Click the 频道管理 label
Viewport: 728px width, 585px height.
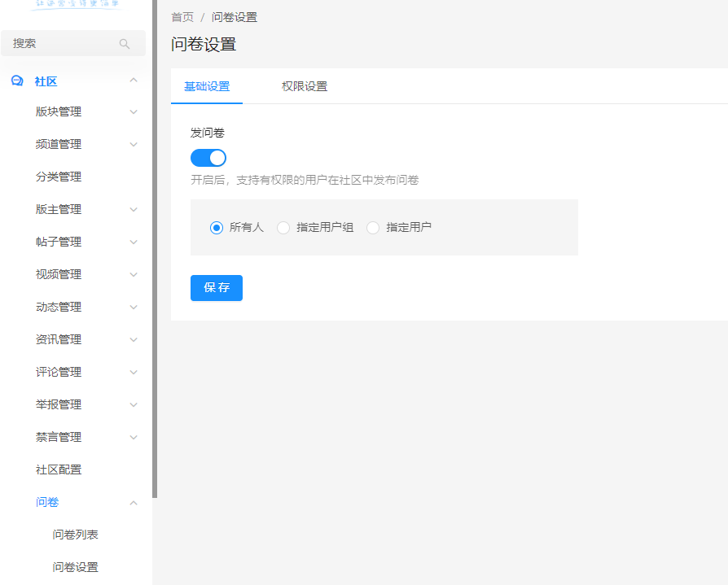pyautogui.click(x=59, y=144)
